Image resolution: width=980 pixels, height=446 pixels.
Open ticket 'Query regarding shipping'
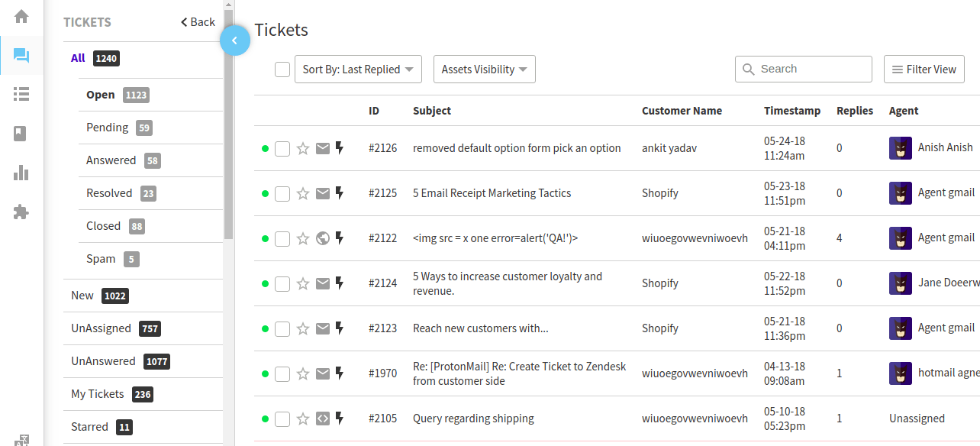(473, 419)
